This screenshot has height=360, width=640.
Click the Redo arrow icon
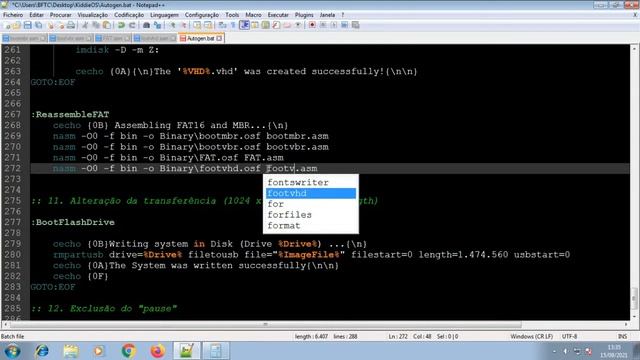point(132,25)
